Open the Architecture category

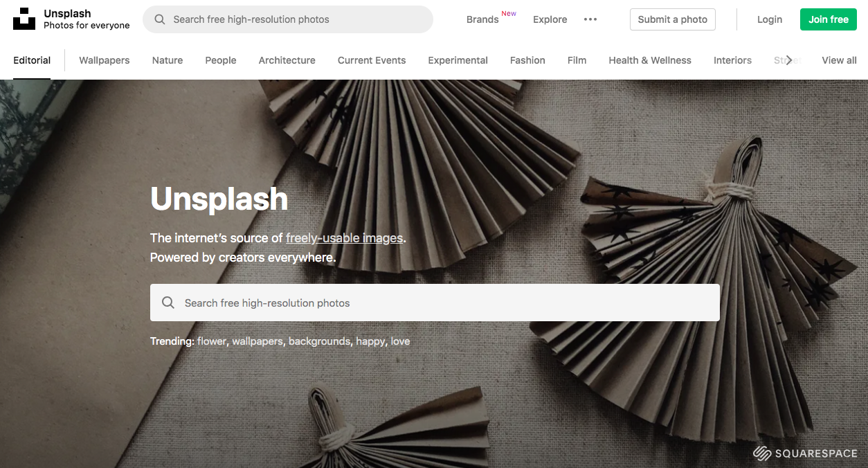287,60
